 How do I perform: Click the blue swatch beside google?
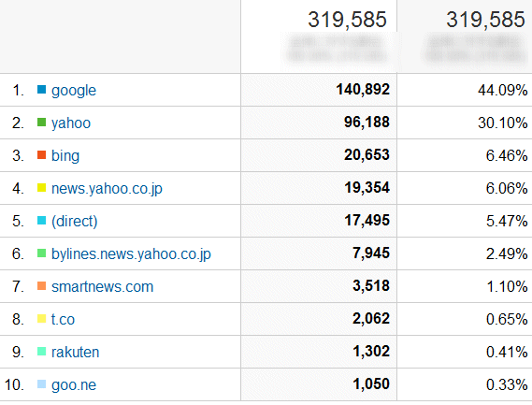point(41,90)
